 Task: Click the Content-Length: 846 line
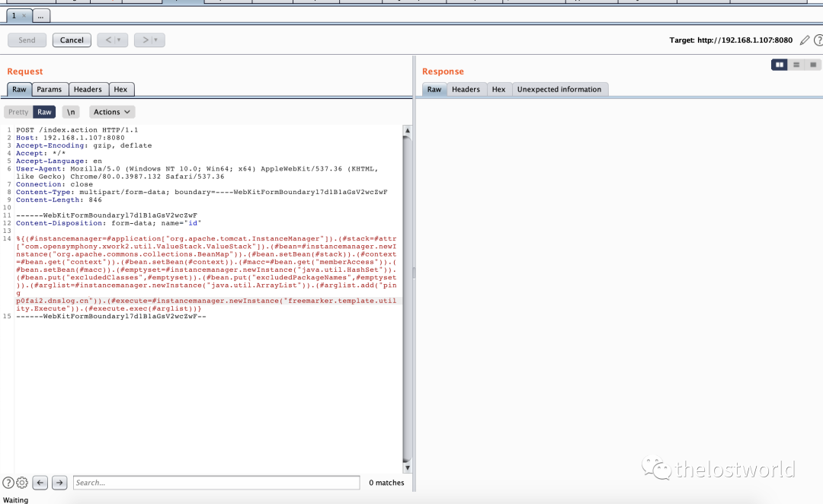tap(59, 199)
